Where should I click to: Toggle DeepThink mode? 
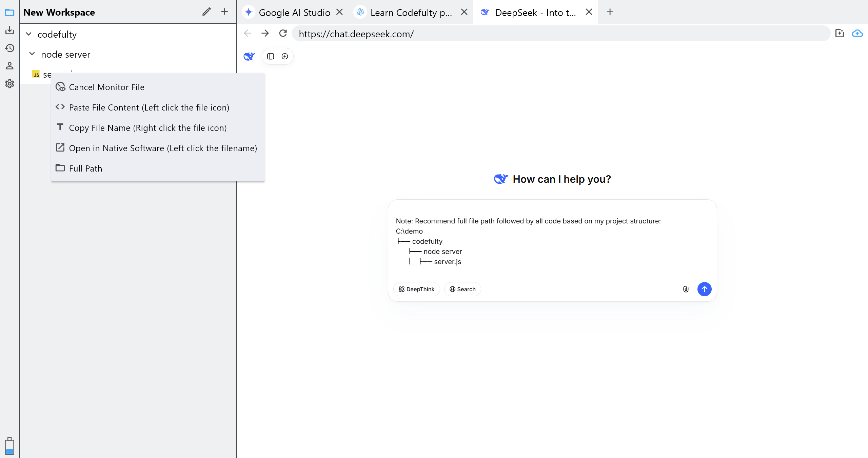pyautogui.click(x=416, y=289)
